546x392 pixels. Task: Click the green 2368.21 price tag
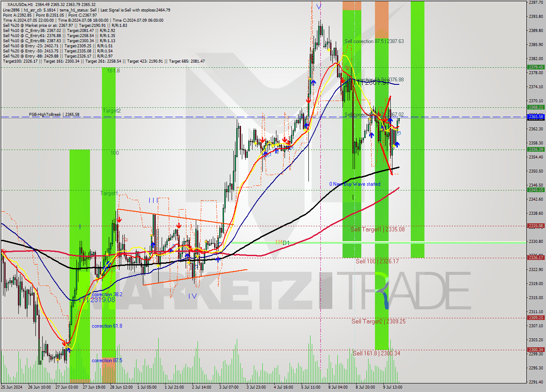(x=535, y=107)
